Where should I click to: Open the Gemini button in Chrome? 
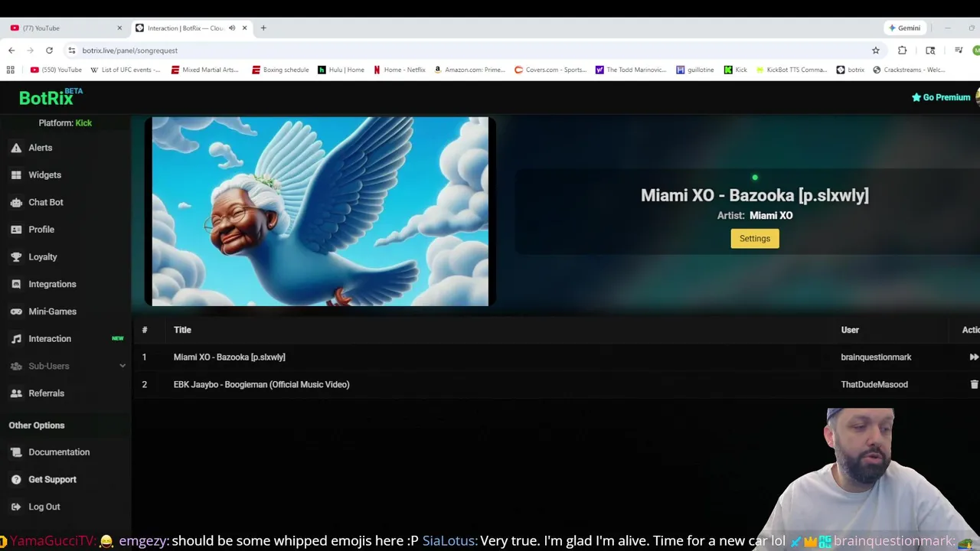(904, 28)
